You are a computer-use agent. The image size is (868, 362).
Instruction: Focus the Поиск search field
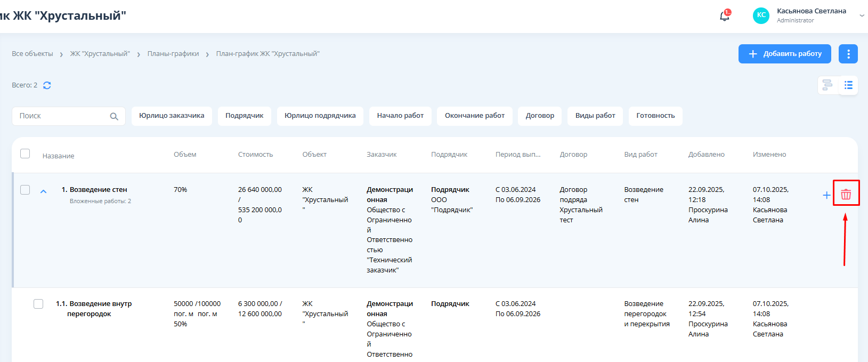coord(61,116)
